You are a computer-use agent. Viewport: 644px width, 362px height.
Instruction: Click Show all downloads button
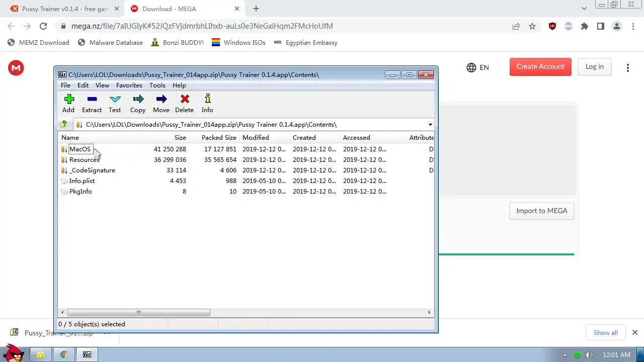(x=605, y=332)
